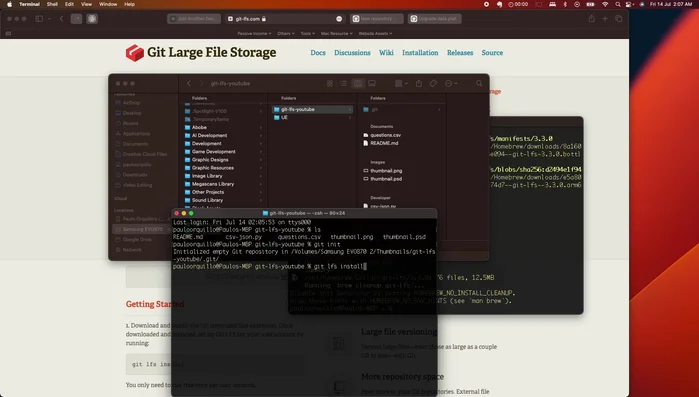Expand Others favorites folder
The height and width of the screenshot is (397, 699).
[x=286, y=33]
